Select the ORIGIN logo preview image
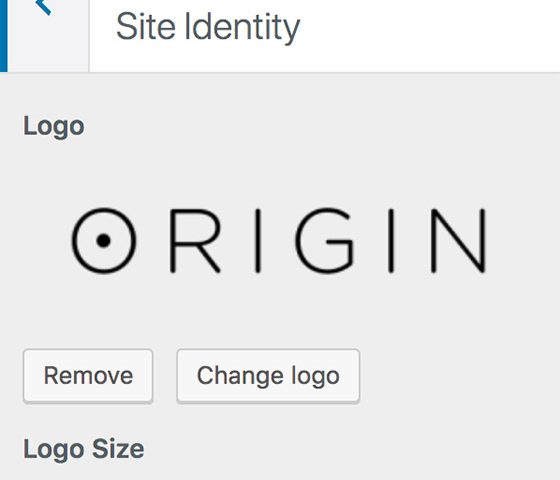This screenshot has width=560, height=480. (x=280, y=240)
